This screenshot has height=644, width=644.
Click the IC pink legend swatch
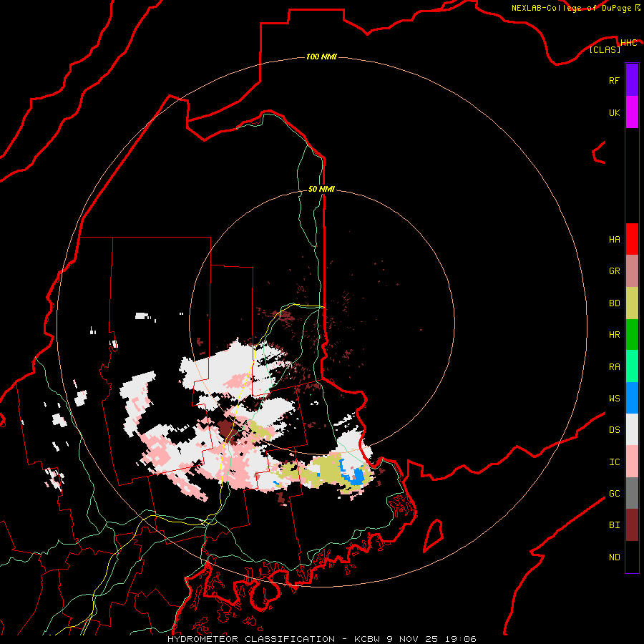point(632,462)
